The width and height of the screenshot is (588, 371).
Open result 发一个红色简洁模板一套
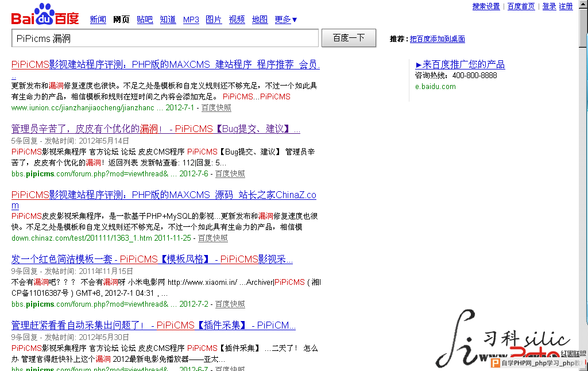[x=152, y=259]
